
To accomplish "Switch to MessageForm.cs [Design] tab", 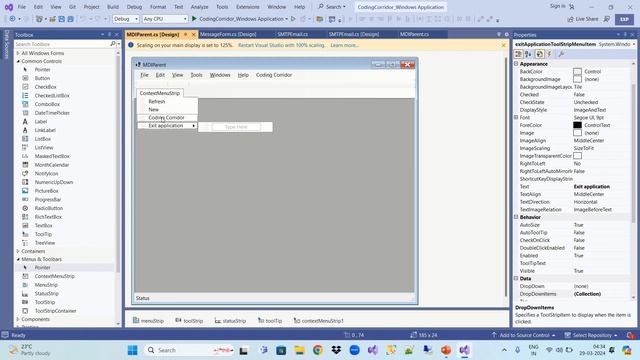I will coord(228,35).
